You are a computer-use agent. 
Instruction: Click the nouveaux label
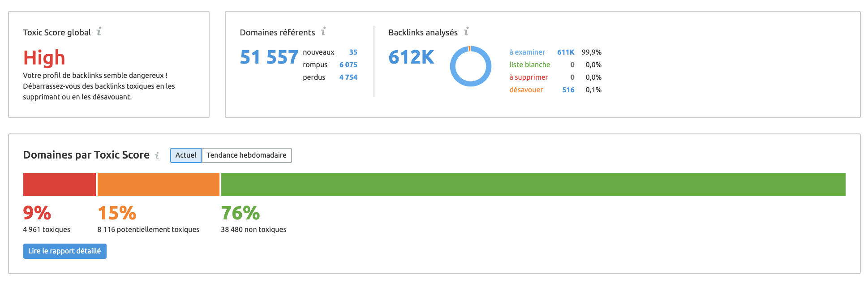coord(318,52)
